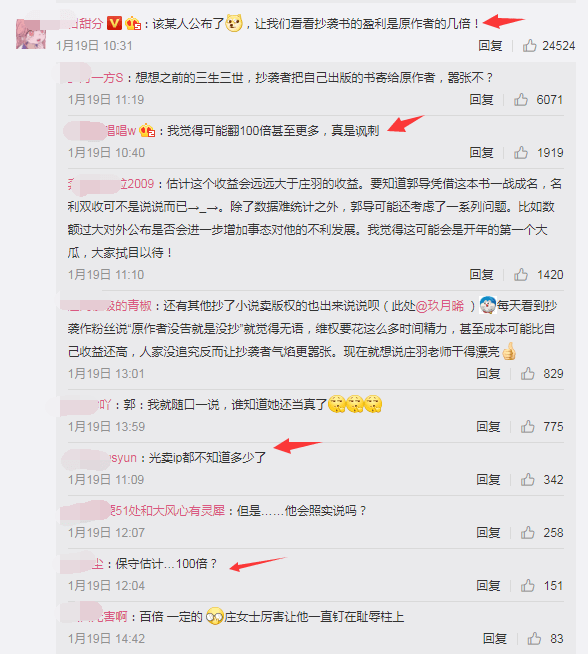Click thumbs-up on comment with 6071 likes
The width and height of the screenshot is (588, 654).
pyautogui.click(x=521, y=99)
